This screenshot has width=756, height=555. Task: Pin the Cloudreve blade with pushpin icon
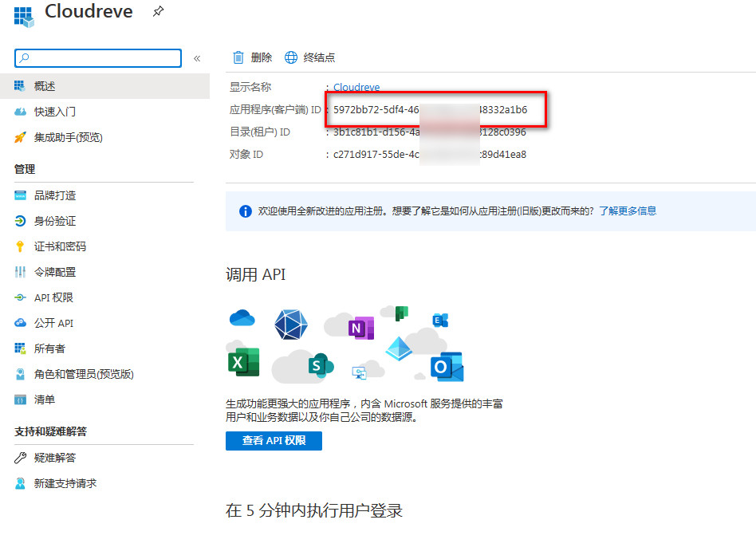click(x=158, y=12)
